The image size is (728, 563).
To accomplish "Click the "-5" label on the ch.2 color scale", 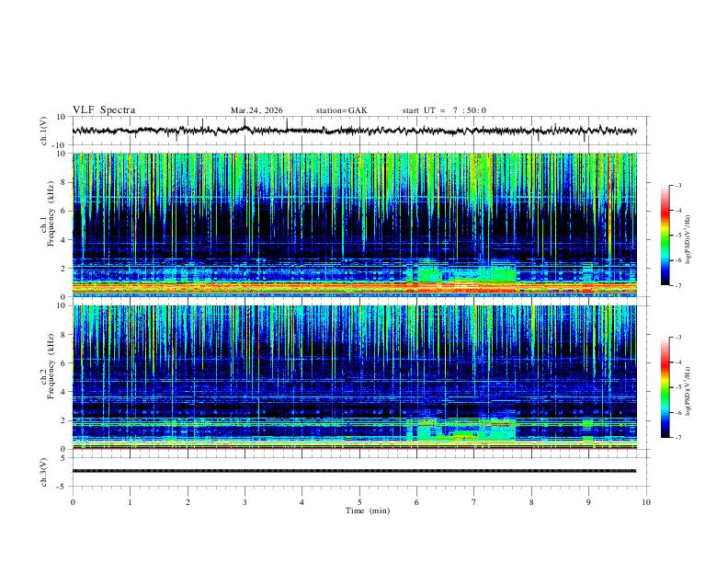I will 678,387.
